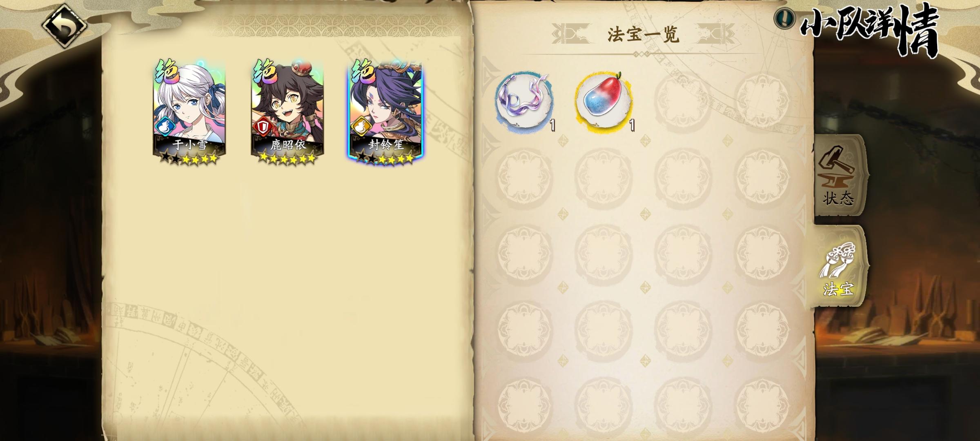Click 于小雪's star rating row

pyautogui.click(x=189, y=158)
